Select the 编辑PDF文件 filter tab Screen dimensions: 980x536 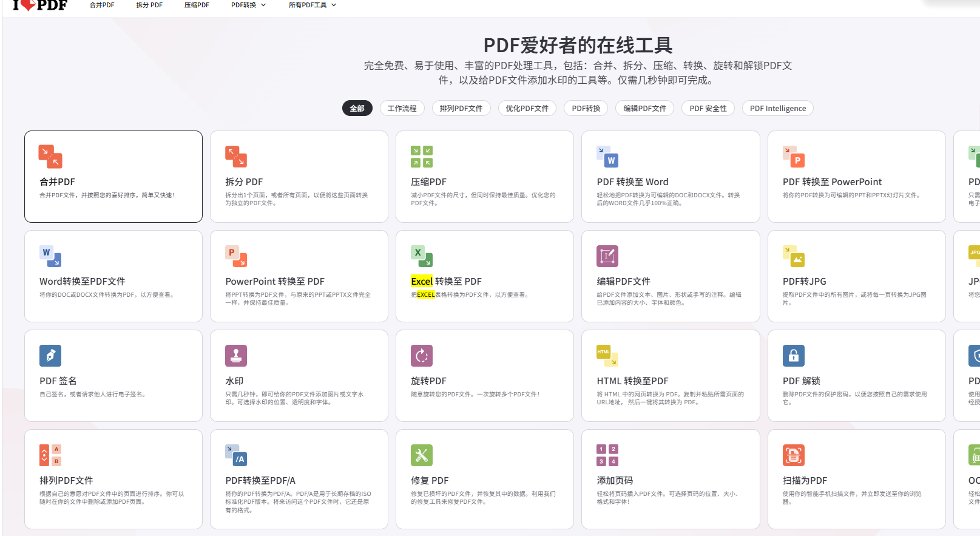pos(645,108)
